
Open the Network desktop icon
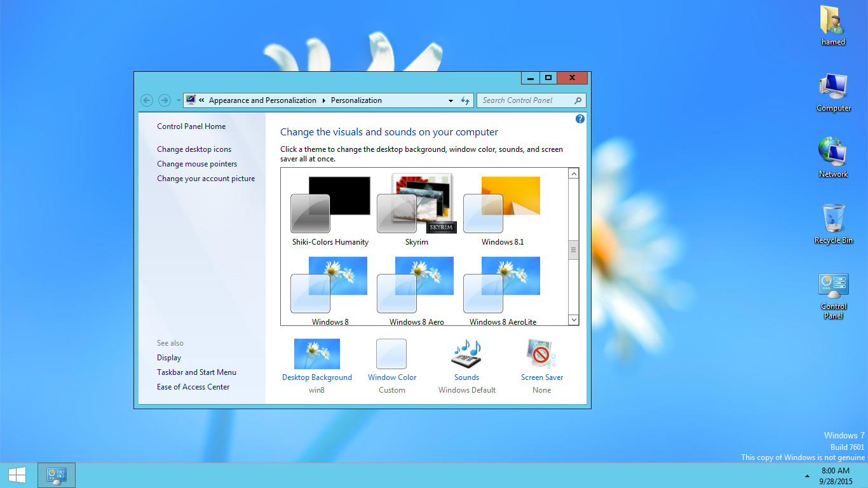833,158
